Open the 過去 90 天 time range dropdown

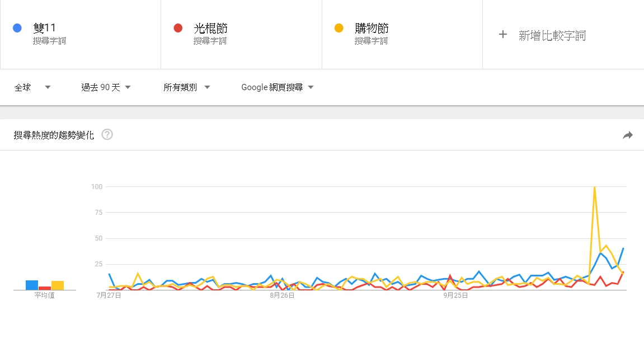[x=106, y=87]
